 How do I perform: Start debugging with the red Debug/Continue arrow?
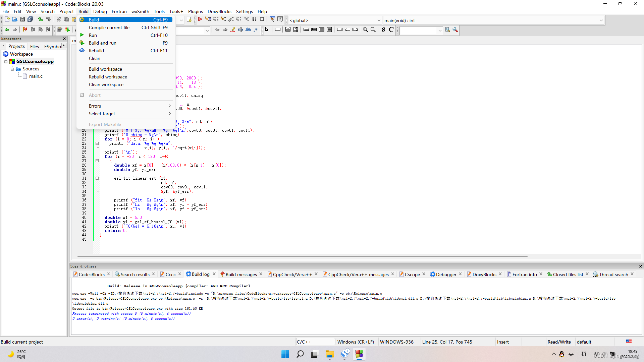coord(200,19)
